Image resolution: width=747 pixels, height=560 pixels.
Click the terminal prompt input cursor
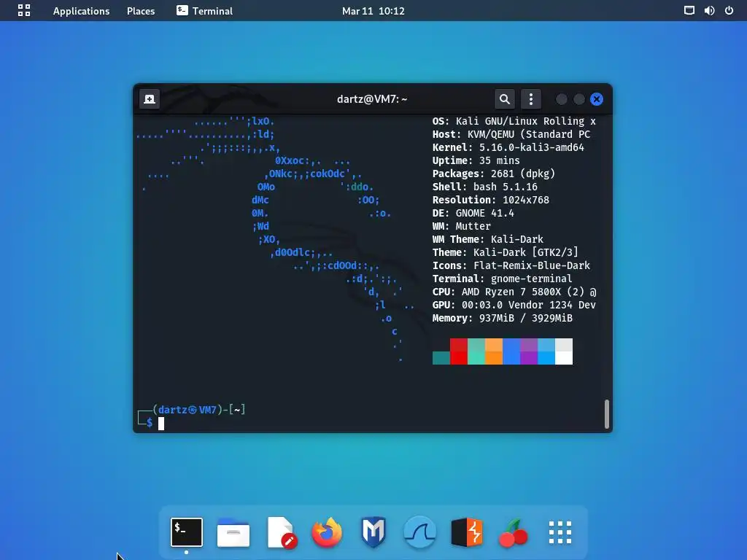coord(161,424)
